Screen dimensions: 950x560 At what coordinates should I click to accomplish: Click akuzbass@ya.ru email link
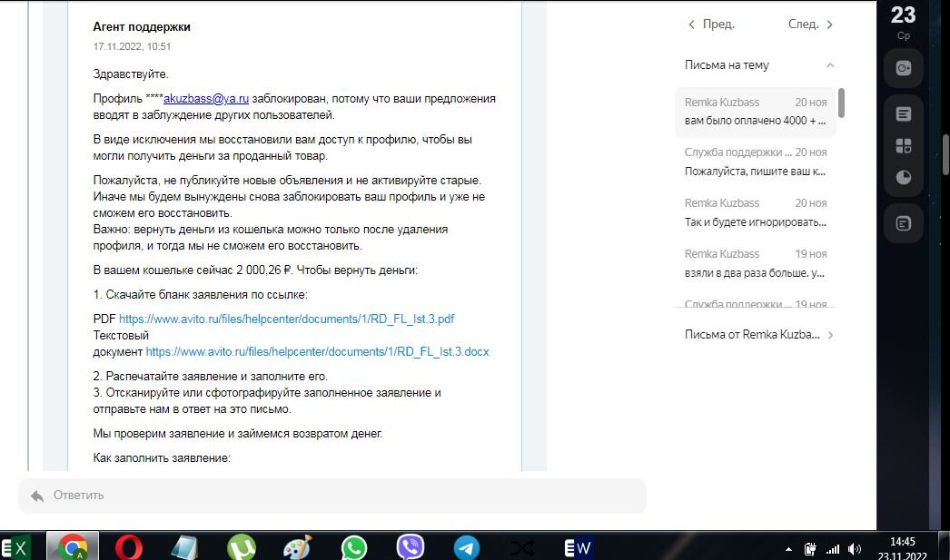tap(206, 99)
